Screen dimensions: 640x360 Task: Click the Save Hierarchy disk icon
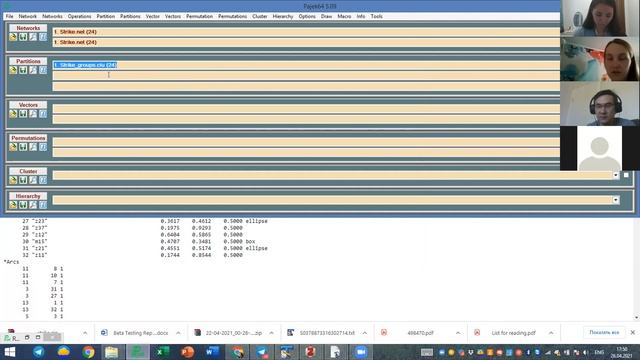[23, 205]
